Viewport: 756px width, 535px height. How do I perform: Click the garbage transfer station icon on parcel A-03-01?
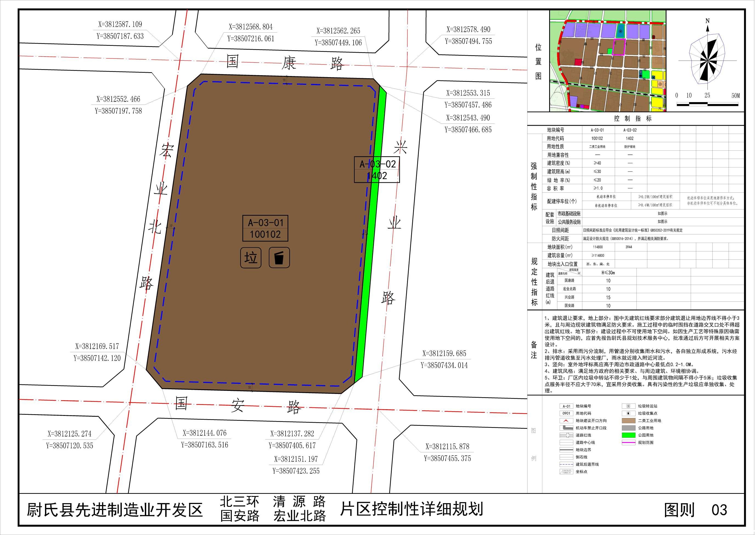tap(251, 257)
